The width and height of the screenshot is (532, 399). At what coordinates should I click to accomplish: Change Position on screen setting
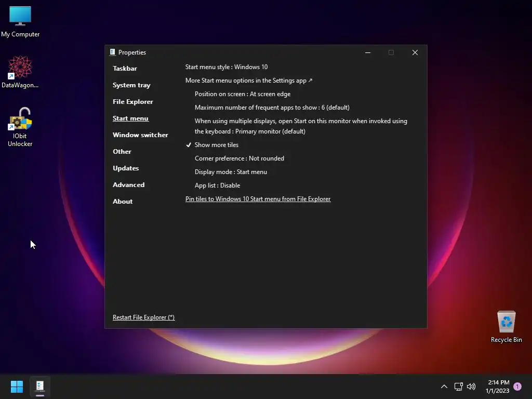243,94
